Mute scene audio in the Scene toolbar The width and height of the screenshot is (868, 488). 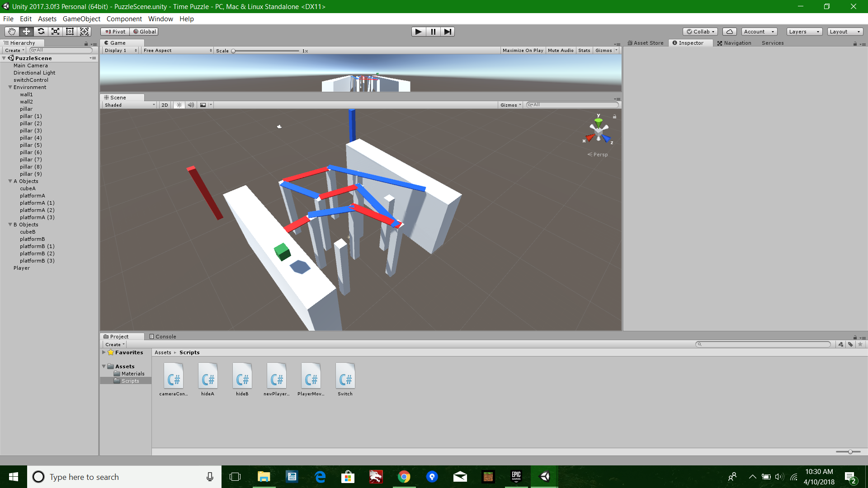pos(191,104)
